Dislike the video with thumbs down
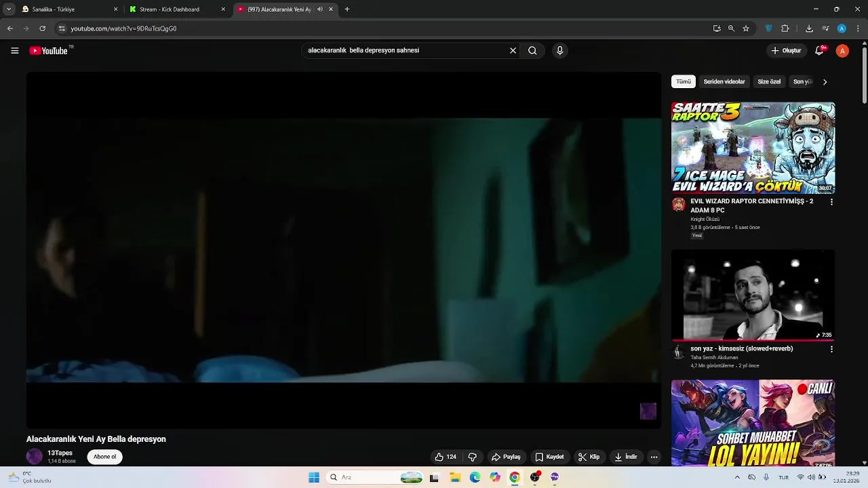The height and width of the screenshot is (488, 868). point(473,457)
